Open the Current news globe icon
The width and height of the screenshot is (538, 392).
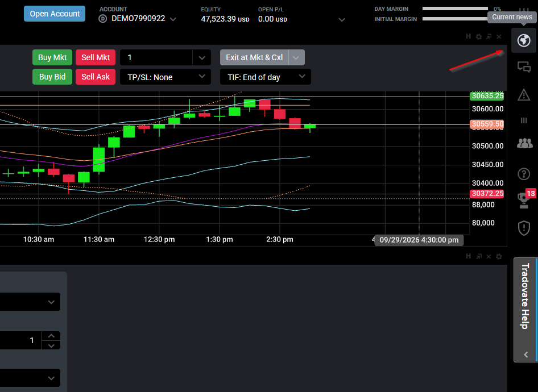(x=524, y=40)
